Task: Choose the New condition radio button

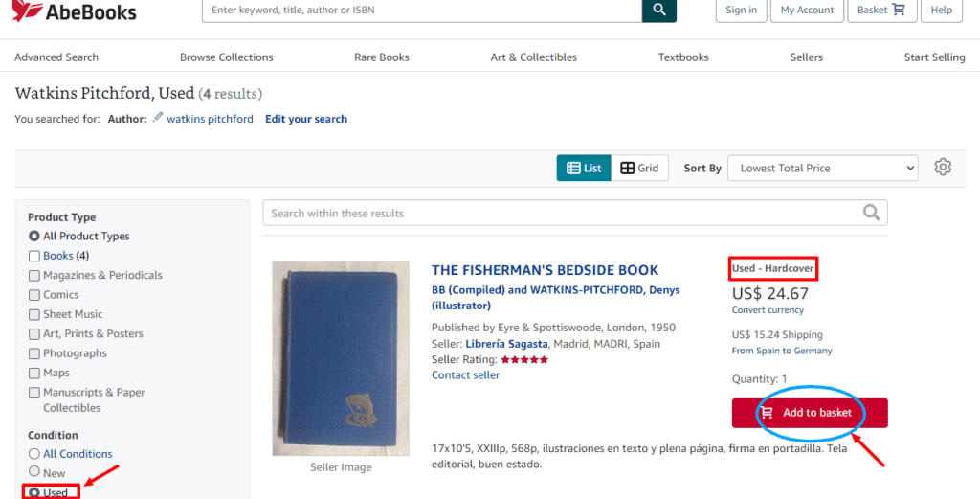Action: 34,471
